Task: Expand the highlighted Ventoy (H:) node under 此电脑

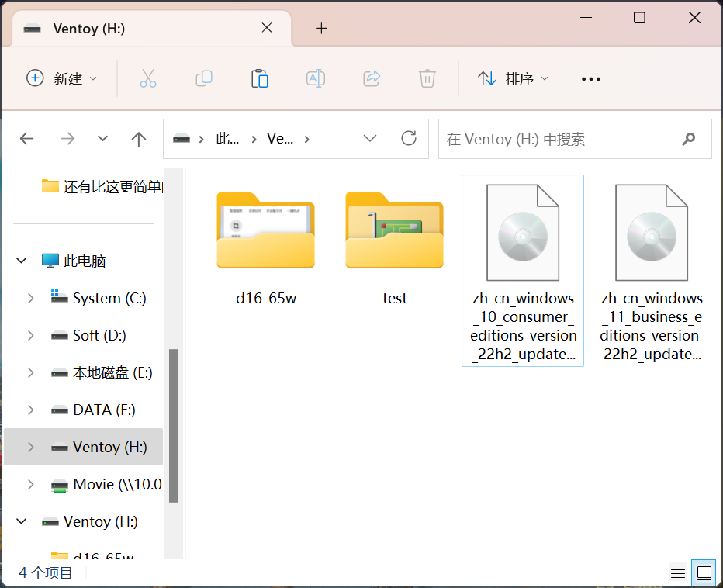Action: 30,448
